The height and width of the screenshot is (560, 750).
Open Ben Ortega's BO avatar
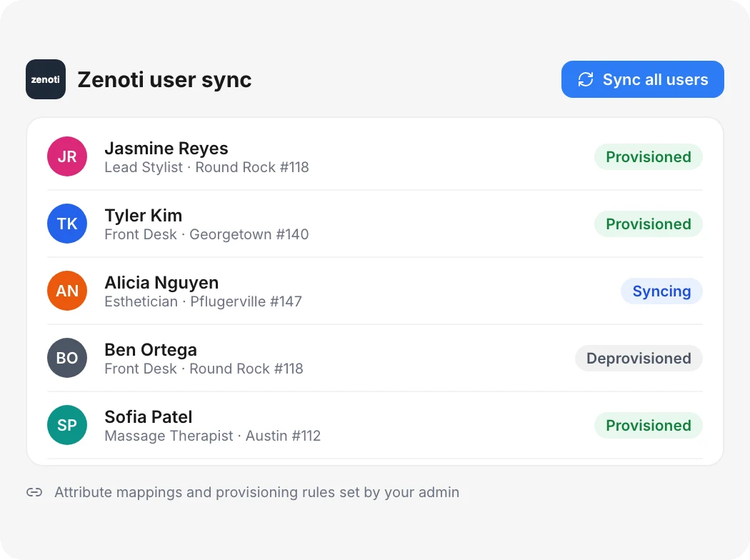(x=67, y=358)
